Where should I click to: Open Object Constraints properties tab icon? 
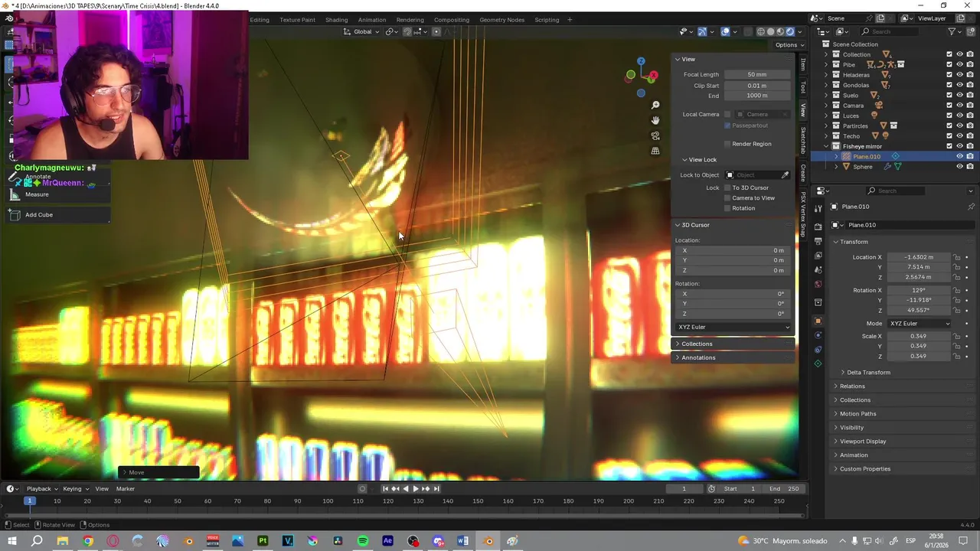(x=818, y=350)
